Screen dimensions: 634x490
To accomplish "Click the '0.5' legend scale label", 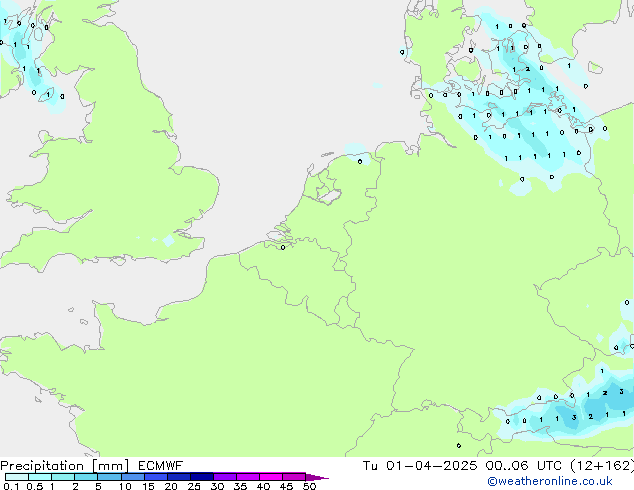I will coord(35,486).
